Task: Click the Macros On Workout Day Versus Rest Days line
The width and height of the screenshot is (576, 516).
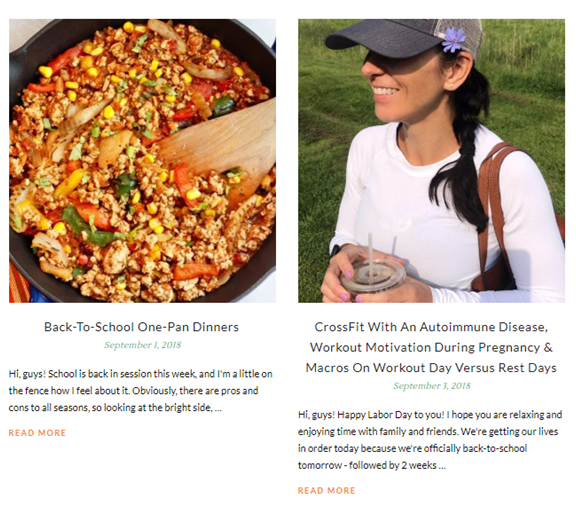Action: click(431, 368)
